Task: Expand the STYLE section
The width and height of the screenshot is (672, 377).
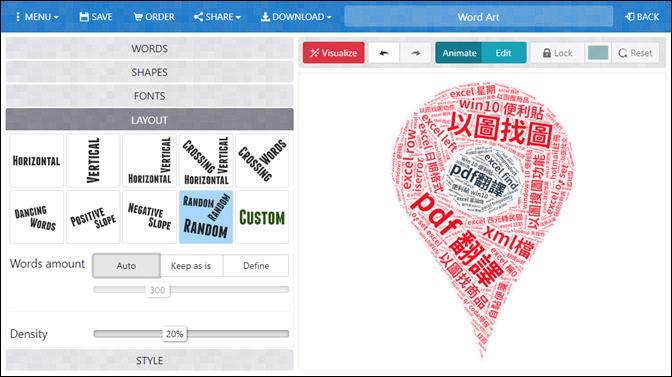Action: pos(150,360)
